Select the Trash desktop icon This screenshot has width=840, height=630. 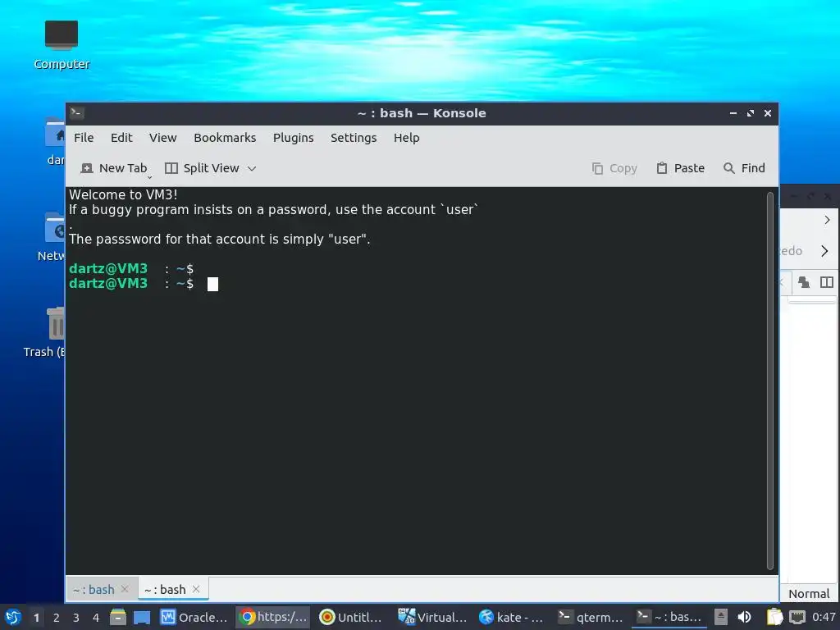click(45, 332)
